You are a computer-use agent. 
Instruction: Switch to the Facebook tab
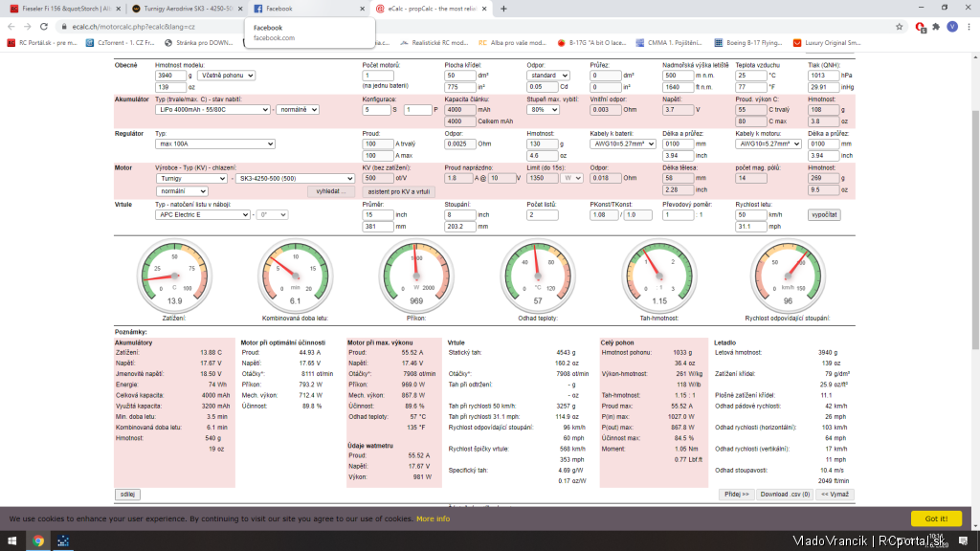point(307,9)
